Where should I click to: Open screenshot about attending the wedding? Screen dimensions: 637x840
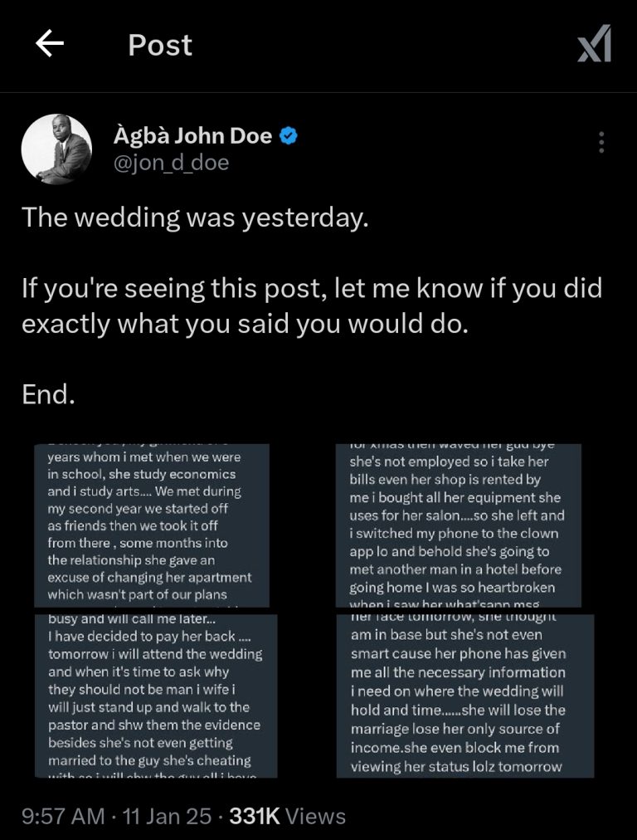[x=155, y=696]
